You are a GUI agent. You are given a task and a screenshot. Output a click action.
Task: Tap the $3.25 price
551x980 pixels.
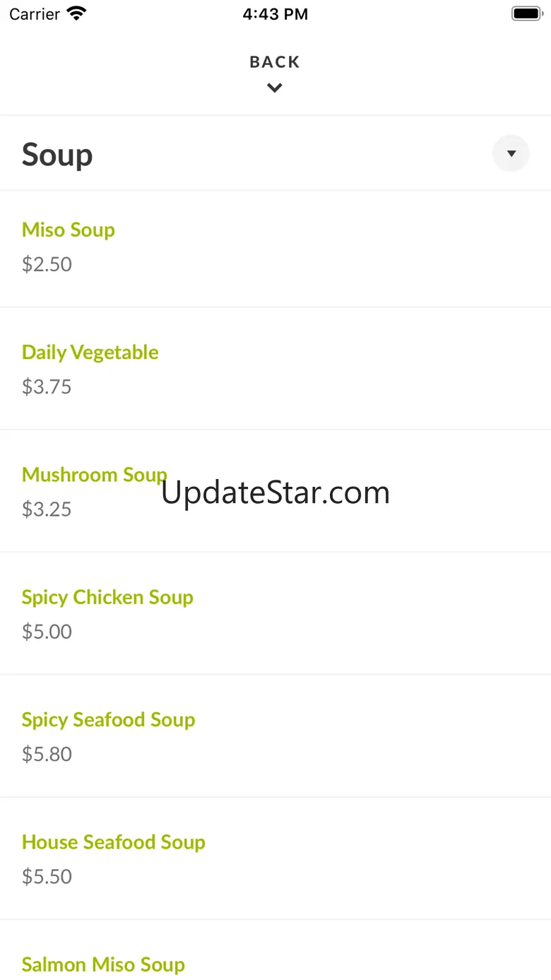[x=47, y=509]
